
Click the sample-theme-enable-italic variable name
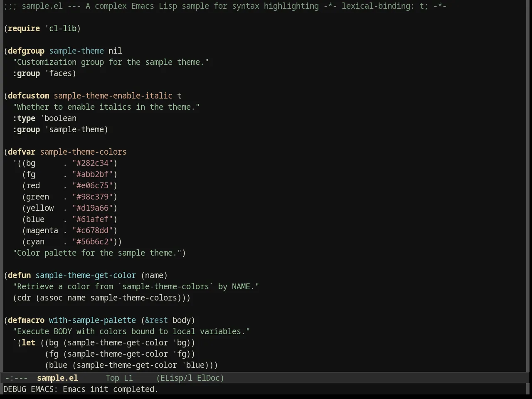[113, 96]
